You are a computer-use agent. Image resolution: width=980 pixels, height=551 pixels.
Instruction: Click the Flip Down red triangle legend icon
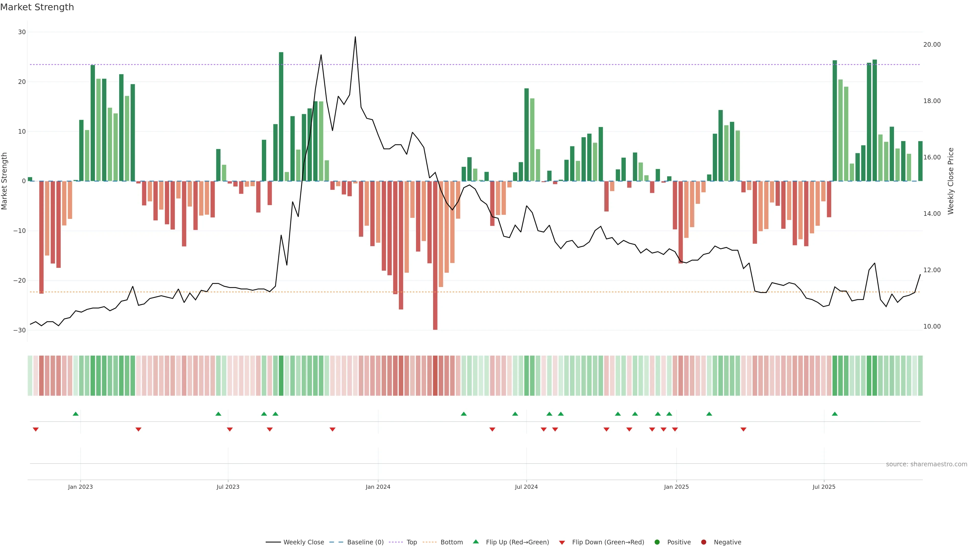coord(562,542)
